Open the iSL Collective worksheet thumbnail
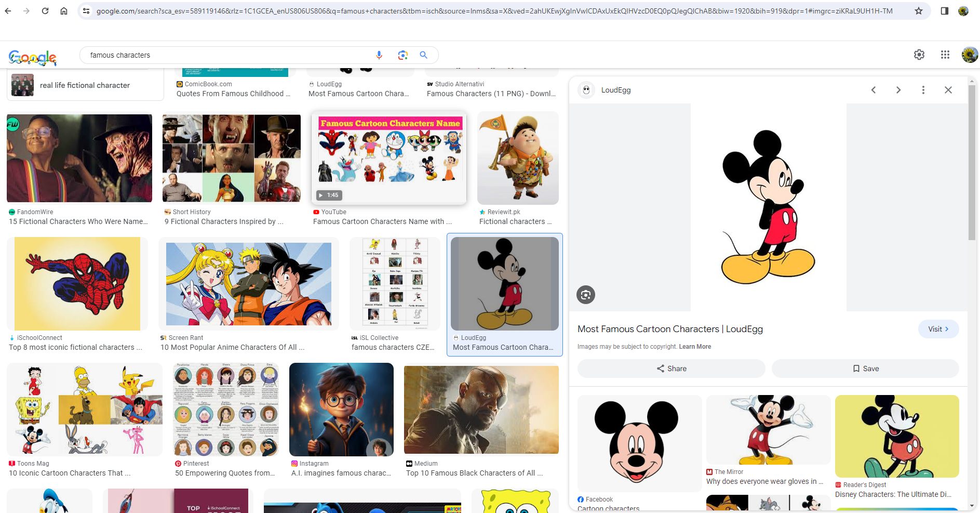Image resolution: width=980 pixels, height=513 pixels. pyautogui.click(x=395, y=284)
